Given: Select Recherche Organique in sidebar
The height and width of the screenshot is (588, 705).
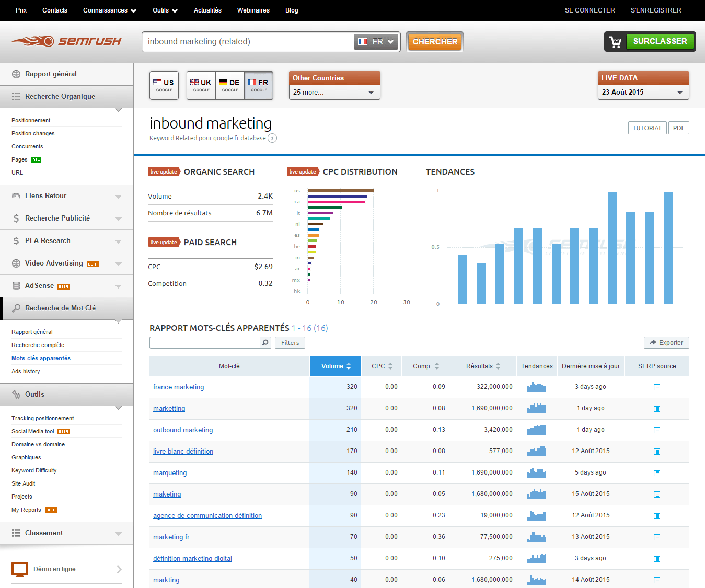Looking at the screenshot, I should tap(66, 97).
